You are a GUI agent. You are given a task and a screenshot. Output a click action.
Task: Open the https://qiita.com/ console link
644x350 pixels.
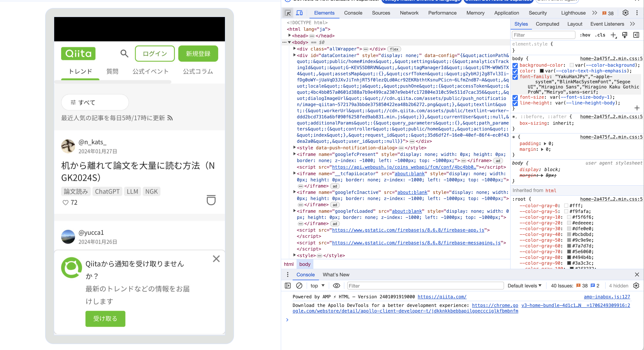[442, 297]
